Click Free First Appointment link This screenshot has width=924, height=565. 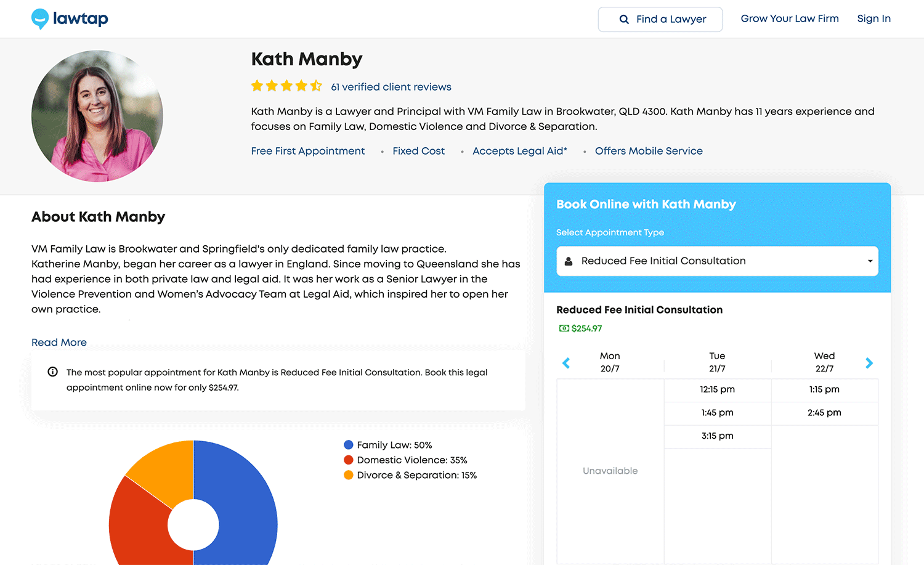pyautogui.click(x=308, y=151)
